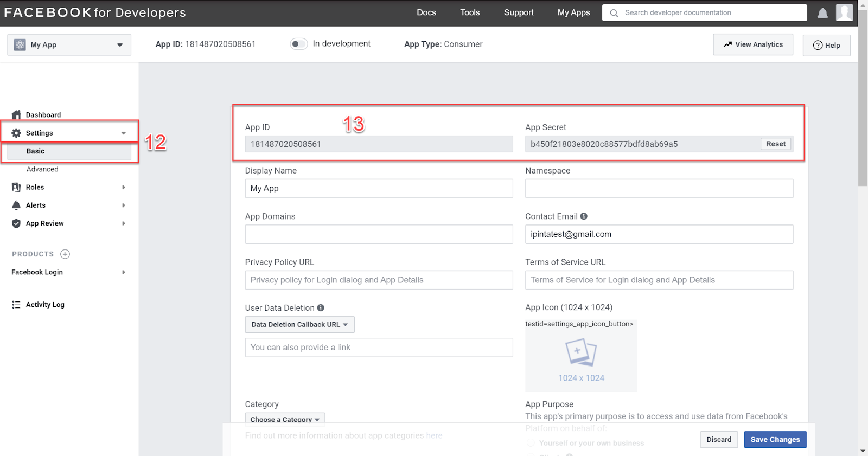Expand the Alerts submenu arrow
This screenshot has height=456, width=868.
point(124,205)
